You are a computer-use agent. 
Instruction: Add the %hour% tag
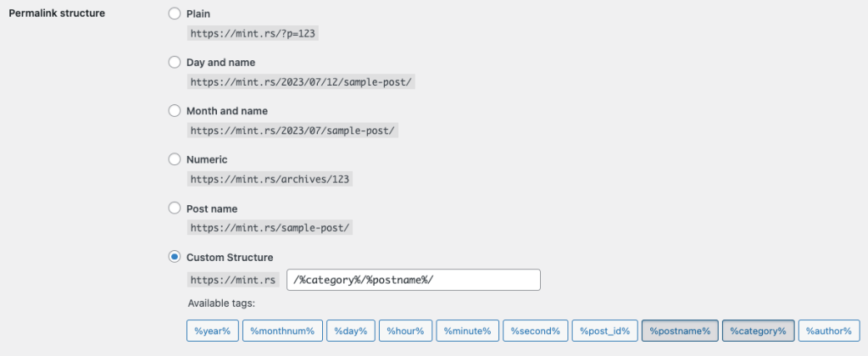tap(406, 331)
